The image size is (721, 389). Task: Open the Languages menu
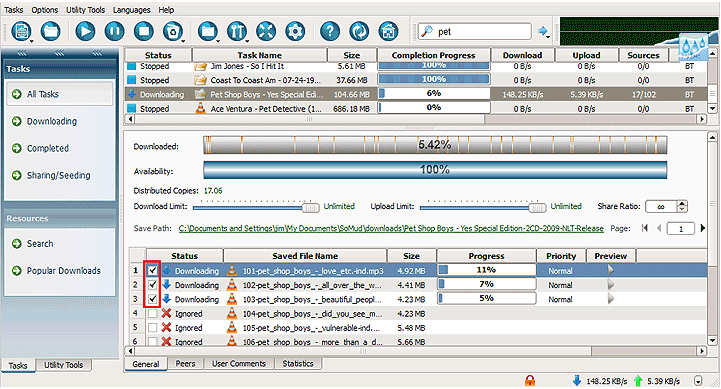pos(132,10)
